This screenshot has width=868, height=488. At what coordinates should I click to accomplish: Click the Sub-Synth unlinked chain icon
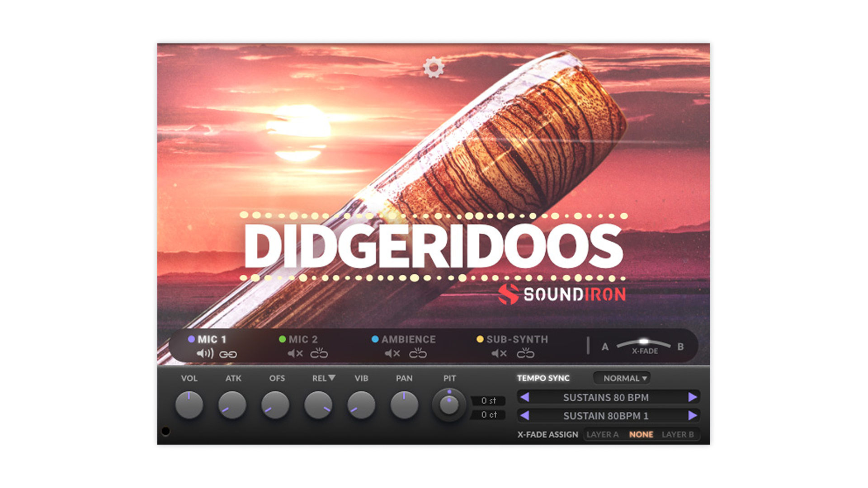(x=525, y=353)
